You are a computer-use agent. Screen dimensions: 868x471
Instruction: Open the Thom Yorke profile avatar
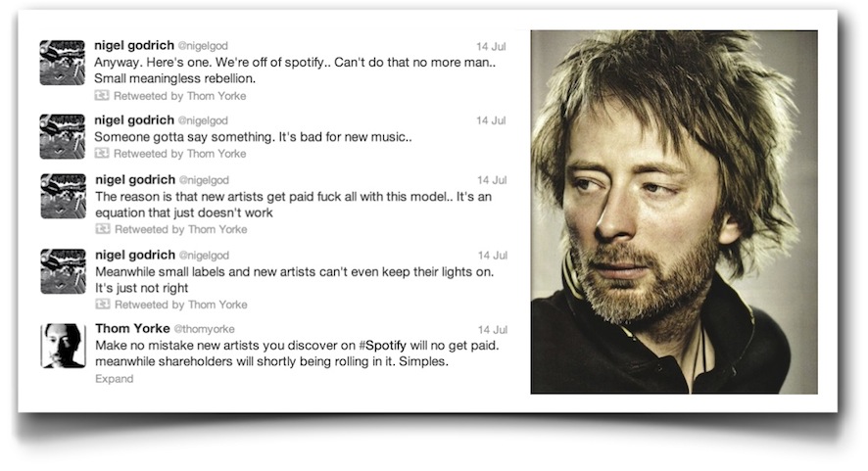coord(63,346)
